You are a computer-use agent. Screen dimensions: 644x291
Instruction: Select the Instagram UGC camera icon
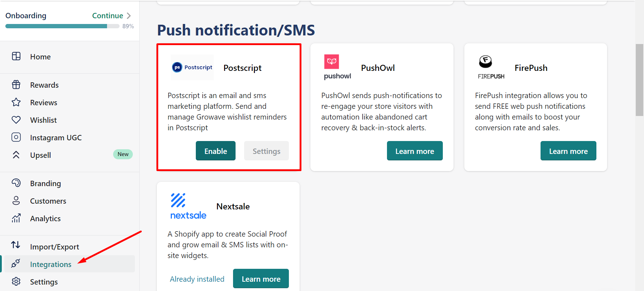[x=16, y=137]
